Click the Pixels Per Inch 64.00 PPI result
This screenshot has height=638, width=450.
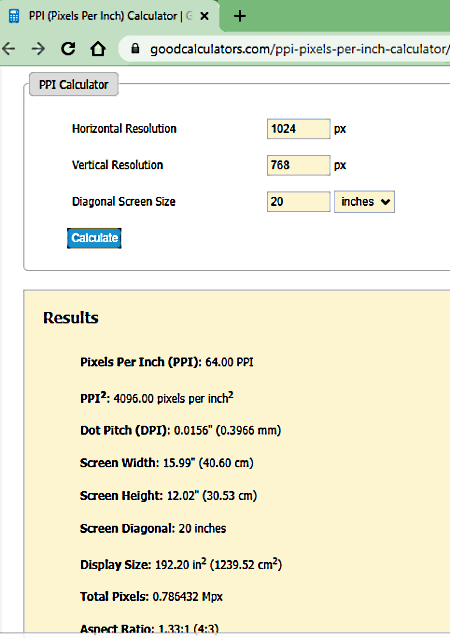pyautogui.click(x=166, y=362)
